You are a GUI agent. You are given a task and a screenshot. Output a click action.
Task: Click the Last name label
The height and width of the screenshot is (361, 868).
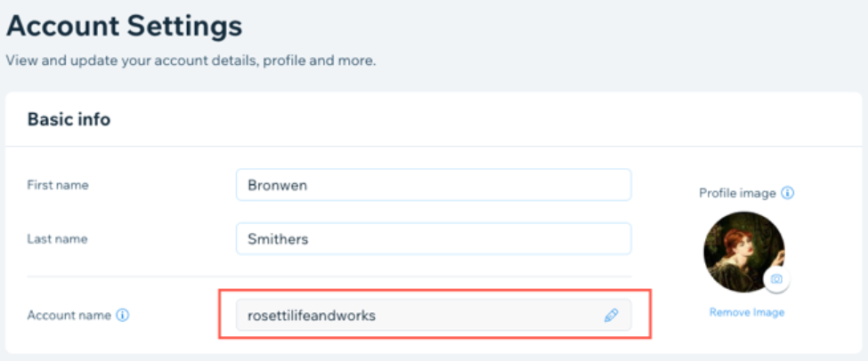[57, 238]
